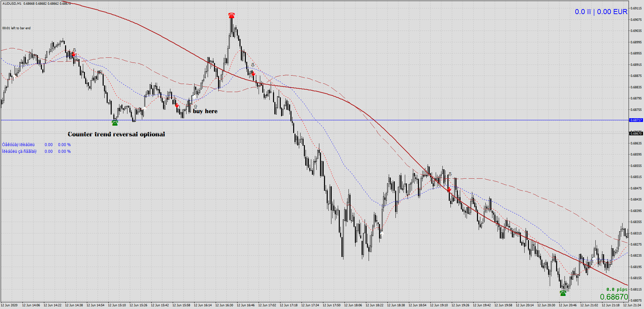
Task: Click the "12 Jun 16:30" time axis label
Action: (224, 305)
